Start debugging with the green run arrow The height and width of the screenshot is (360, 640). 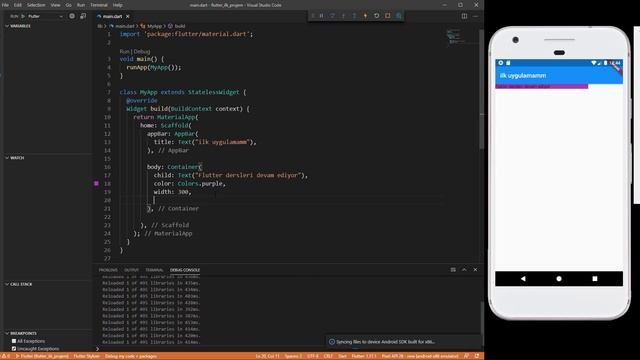click(x=23, y=16)
